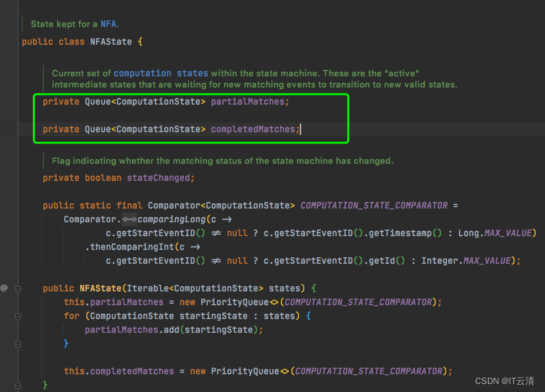Click Long.MAX_VALUE constant

tap(495, 233)
